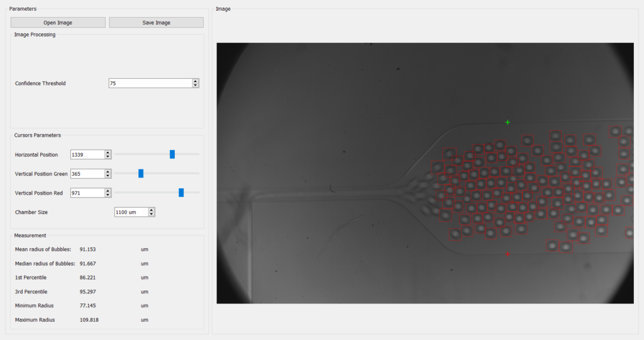Select Minimum Radius value 77.145

(x=87, y=305)
